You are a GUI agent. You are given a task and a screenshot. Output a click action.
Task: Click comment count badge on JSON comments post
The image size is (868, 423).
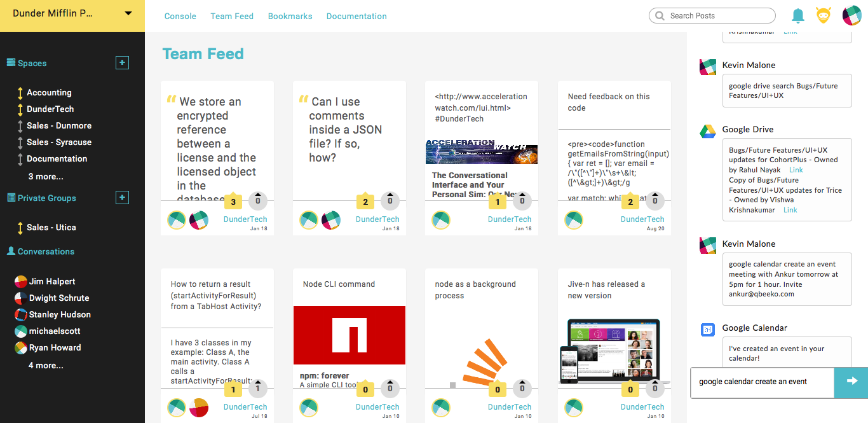[365, 202]
